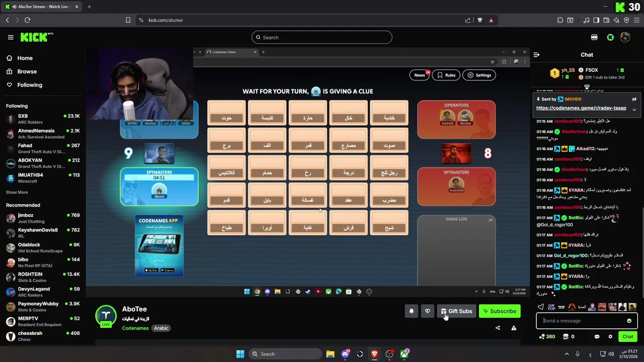Collapse the chat panel arrow icon
The width and height of the screenshot is (644, 362).
[x=536, y=55]
